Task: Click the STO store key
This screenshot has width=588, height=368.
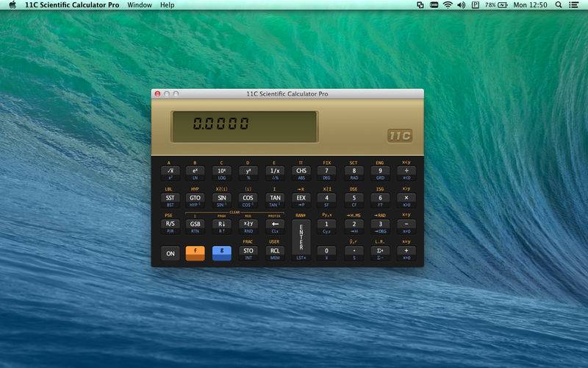Action: [x=248, y=253]
